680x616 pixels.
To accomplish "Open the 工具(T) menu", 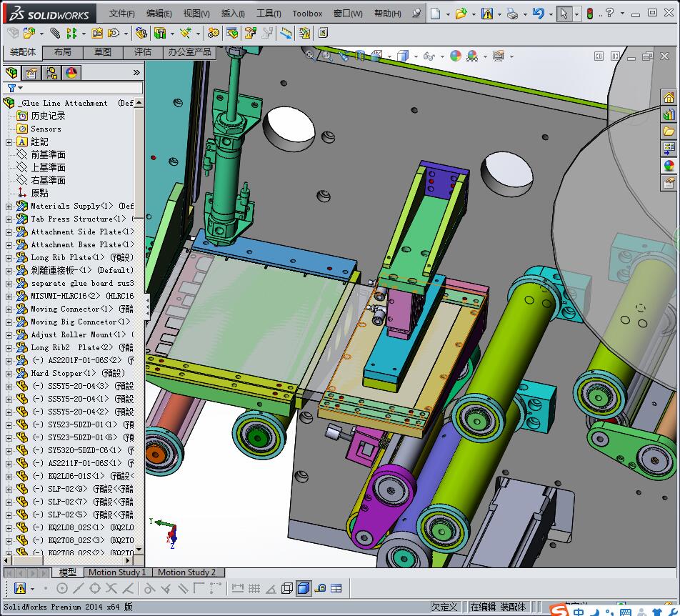I will [x=269, y=14].
